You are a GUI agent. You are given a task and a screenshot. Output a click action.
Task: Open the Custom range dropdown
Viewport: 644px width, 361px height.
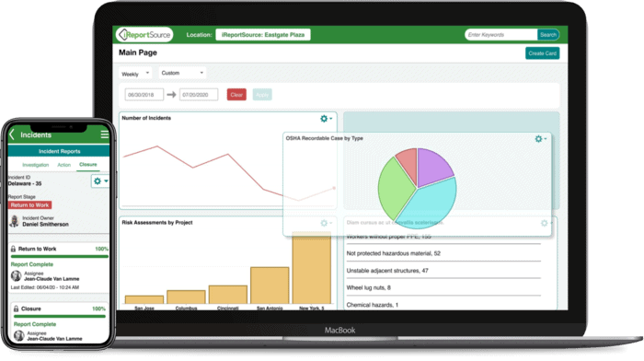pyautogui.click(x=182, y=73)
